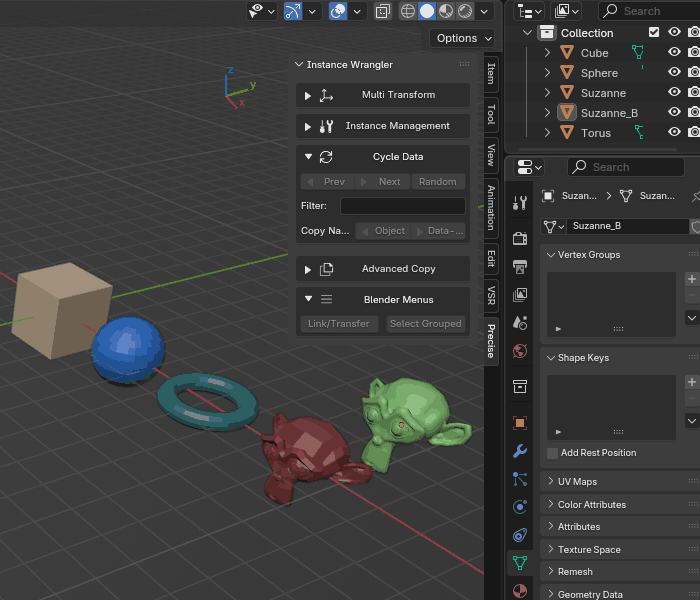The image size is (700, 600).
Task: Open the viewport Options dropdown
Action: [x=462, y=38]
